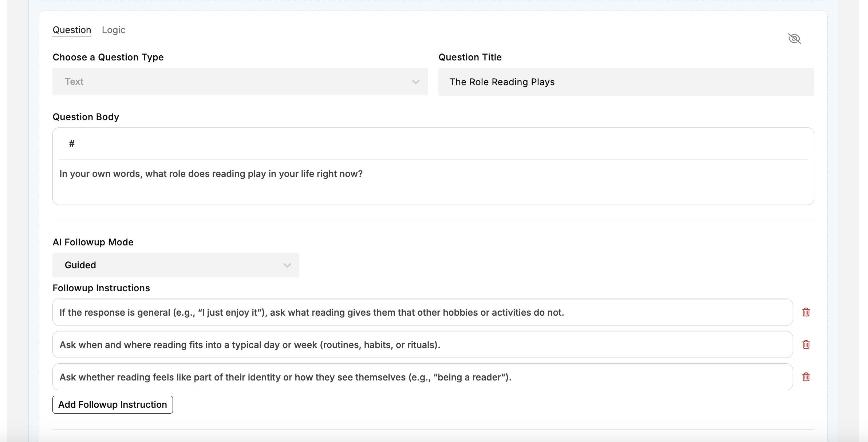Viewport: 868px width, 442px height.
Task: Click the AI Followup Mode label
Action: click(x=93, y=242)
